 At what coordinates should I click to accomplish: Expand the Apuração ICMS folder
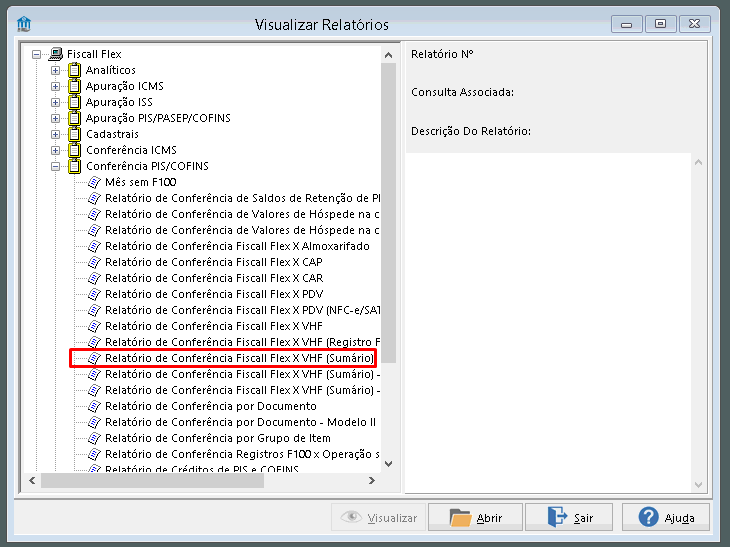[x=55, y=86]
